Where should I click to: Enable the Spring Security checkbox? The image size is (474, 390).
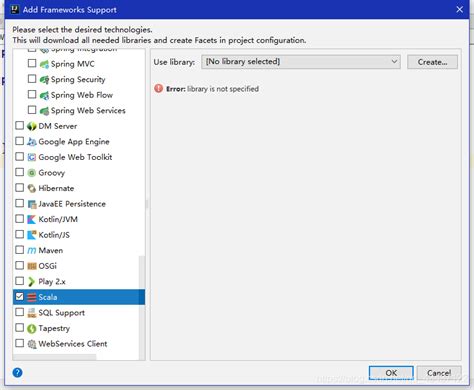[32, 79]
